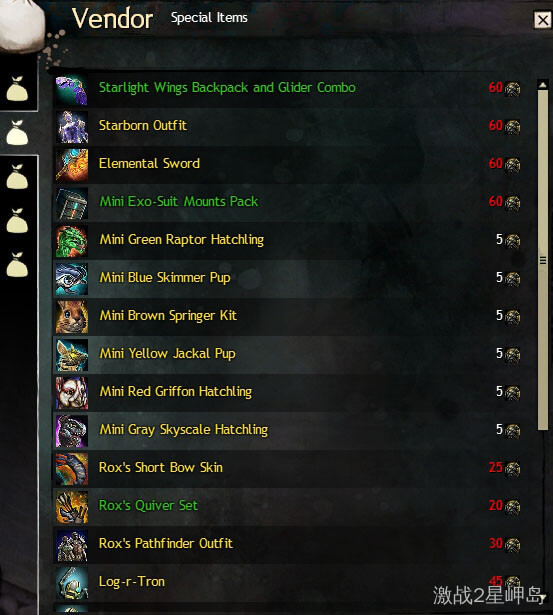
Task: Select the Rox's Short Bow Skin entry
Action: [289, 469]
